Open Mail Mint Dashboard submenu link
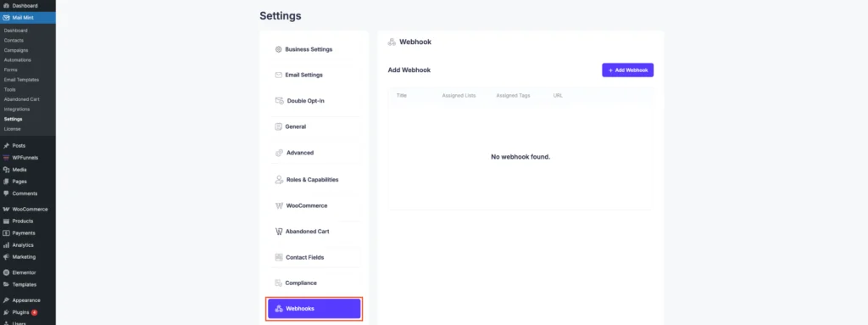This screenshot has height=325, width=868. [x=15, y=31]
